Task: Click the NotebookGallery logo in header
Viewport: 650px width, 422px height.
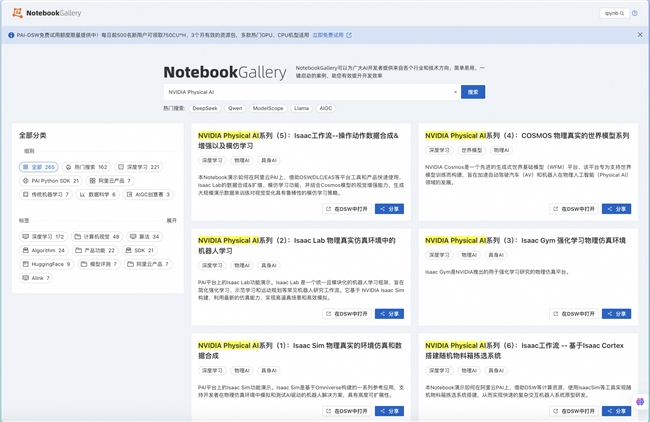Action: (x=50, y=13)
